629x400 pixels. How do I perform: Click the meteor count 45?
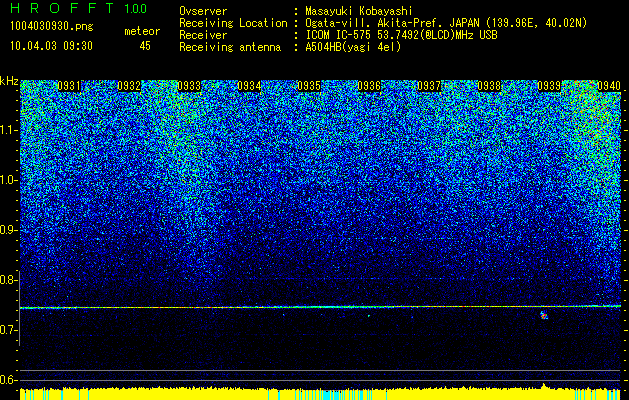(x=145, y=46)
